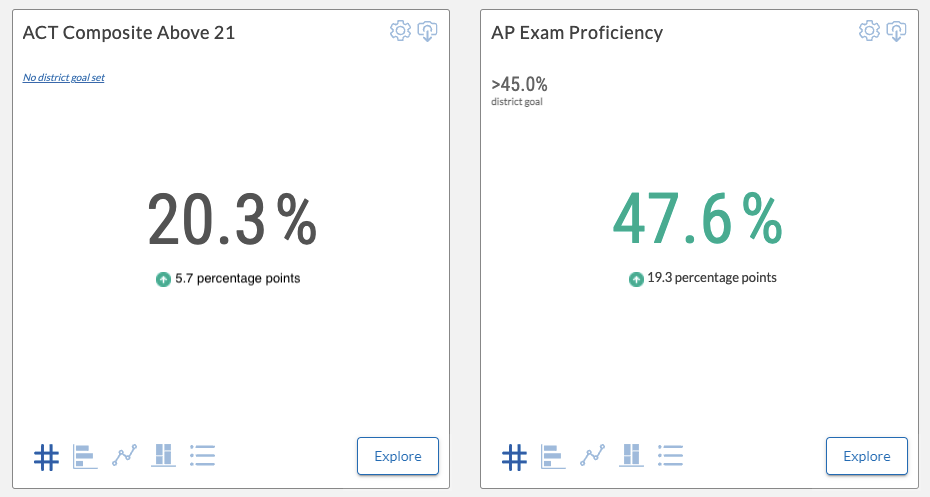
Task: Click the >45.0% district goal label
Action: tap(519, 84)
